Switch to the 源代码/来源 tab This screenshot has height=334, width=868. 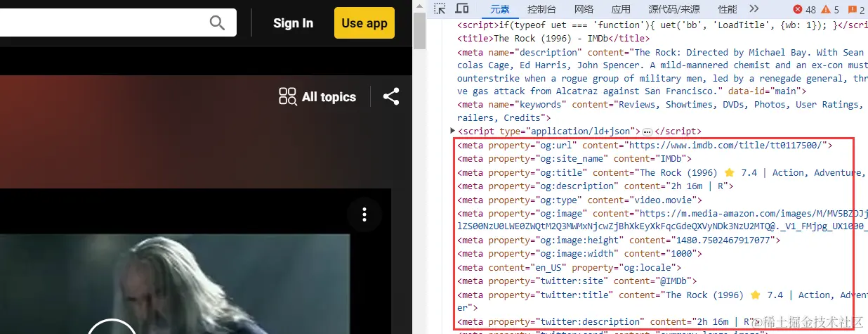tap(673, 9)
